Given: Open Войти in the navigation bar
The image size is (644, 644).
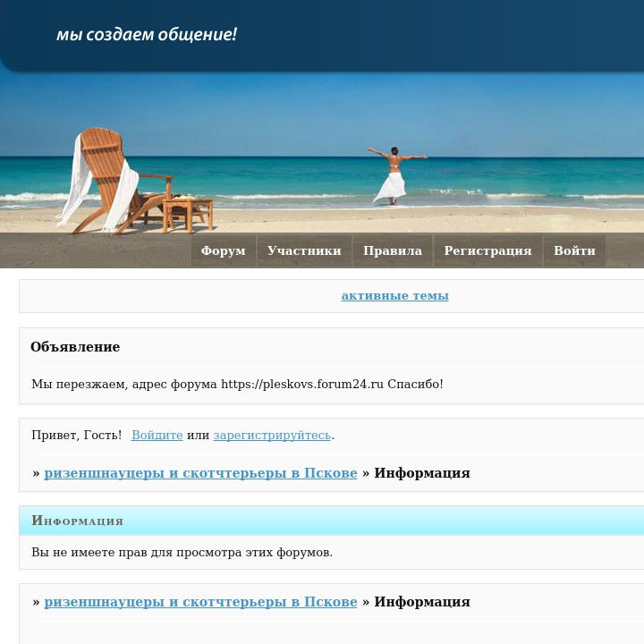Looking at the screenshot, I should point(574,250).
